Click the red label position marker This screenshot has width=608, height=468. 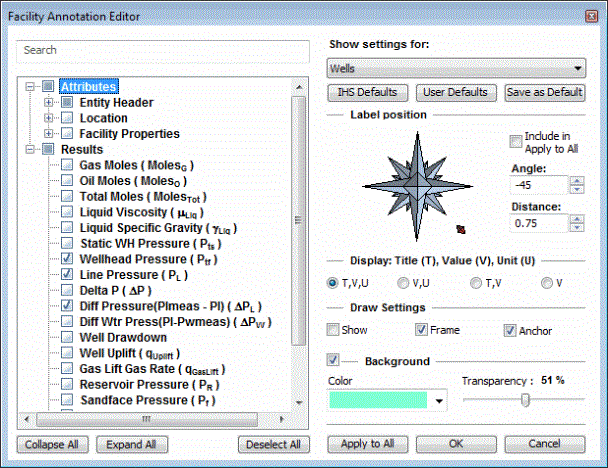pos(461,229)
